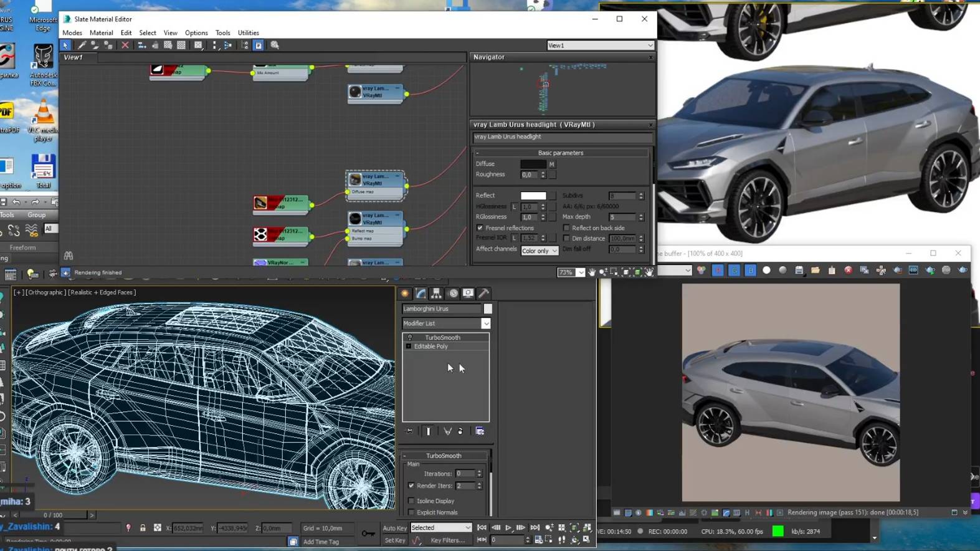Open the Utilities hammer icon

(483, 293)
